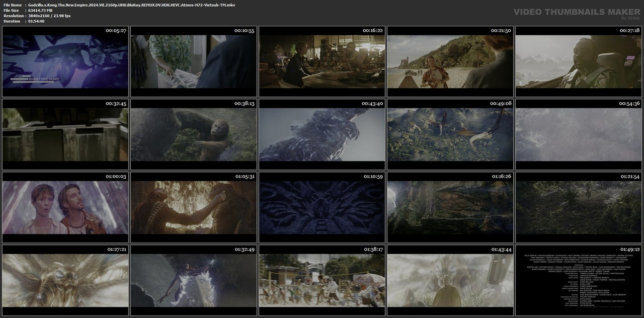Select thumbnail at 00:05:27
644x318 pixels.
coord(65,61)
